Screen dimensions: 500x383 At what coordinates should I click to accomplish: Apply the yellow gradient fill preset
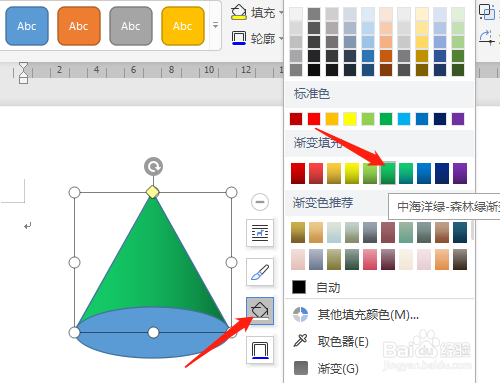click(x=352, y=173)
